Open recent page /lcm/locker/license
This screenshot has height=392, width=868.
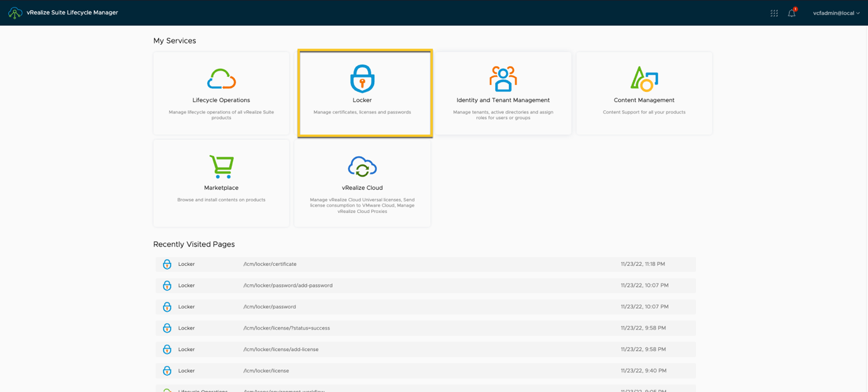266,371
